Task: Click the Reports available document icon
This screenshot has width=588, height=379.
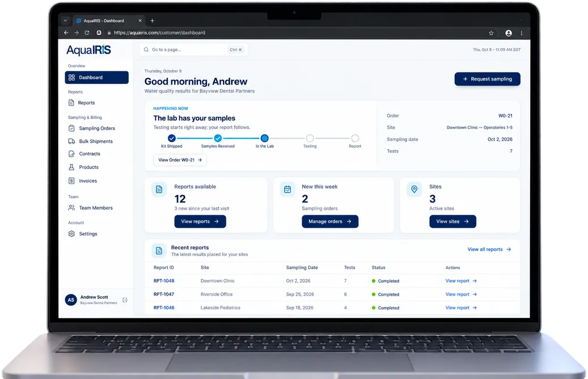Action: [x=159, y=189]
